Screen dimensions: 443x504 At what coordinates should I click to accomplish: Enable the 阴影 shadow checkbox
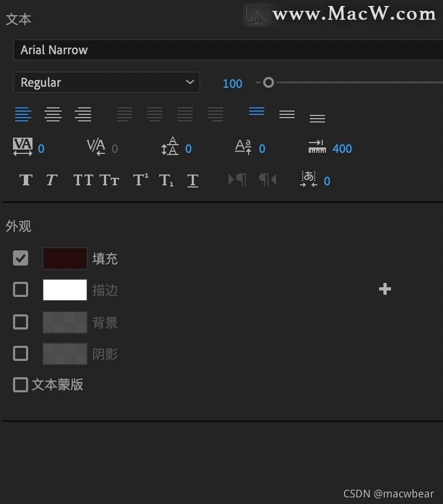point(21,353)
